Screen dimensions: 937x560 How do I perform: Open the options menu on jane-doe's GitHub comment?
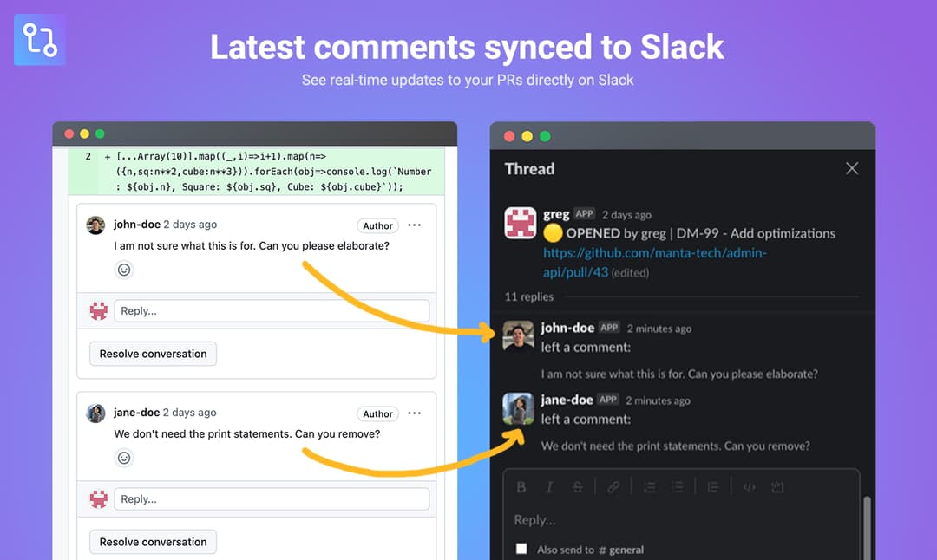point(414,413)
